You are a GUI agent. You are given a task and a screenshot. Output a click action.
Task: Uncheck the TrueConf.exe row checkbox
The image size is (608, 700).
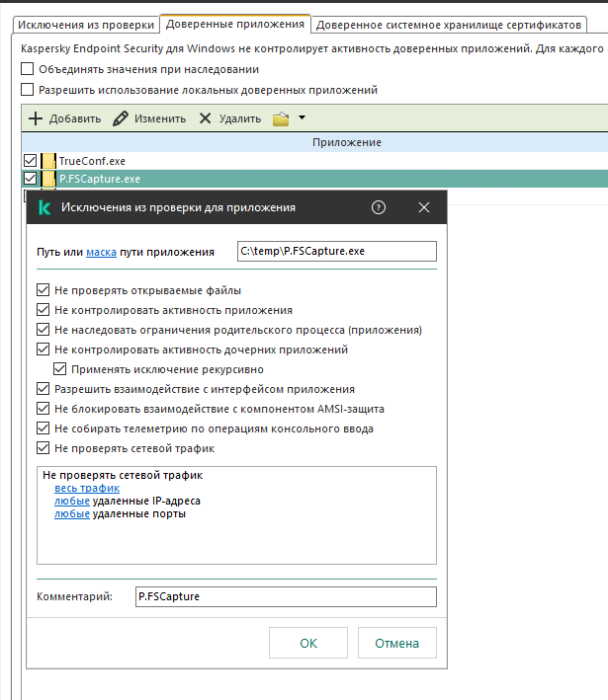30,160
